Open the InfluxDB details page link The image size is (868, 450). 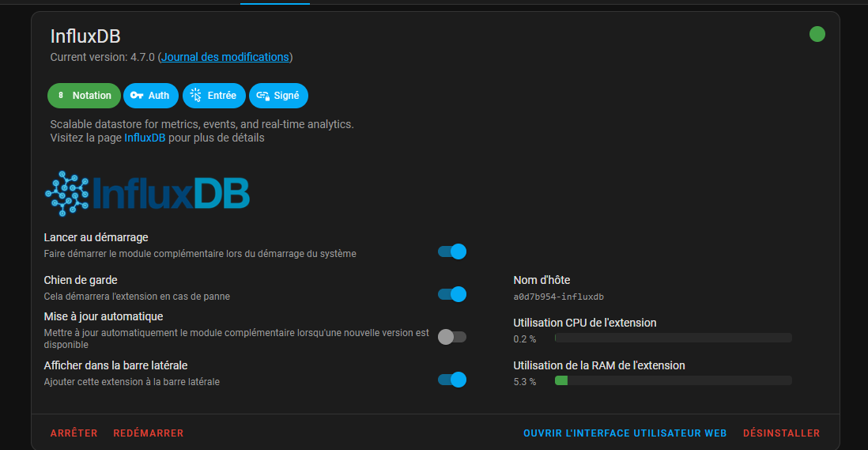click(x=145, y=138)
